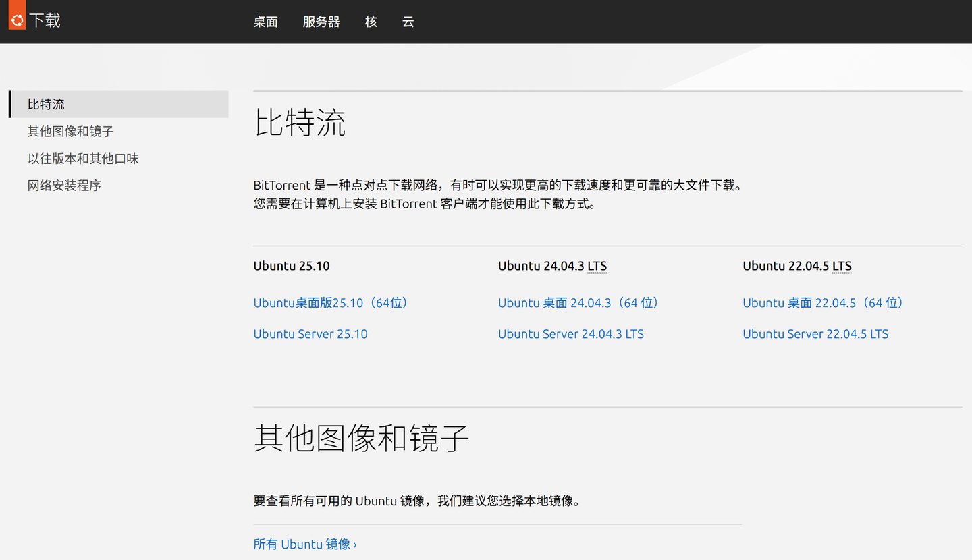Select the 云 item in top navigation
The width and height of the screenshot is (972, 560).
pos(408,21)
